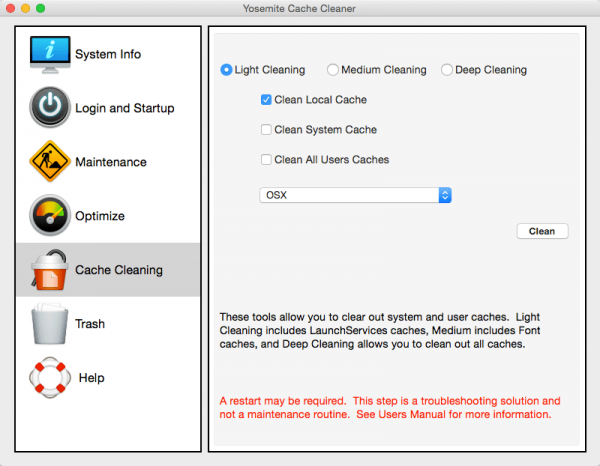Open the Help section label
Viewport: 600px width, 466px height.
(91, 378)
